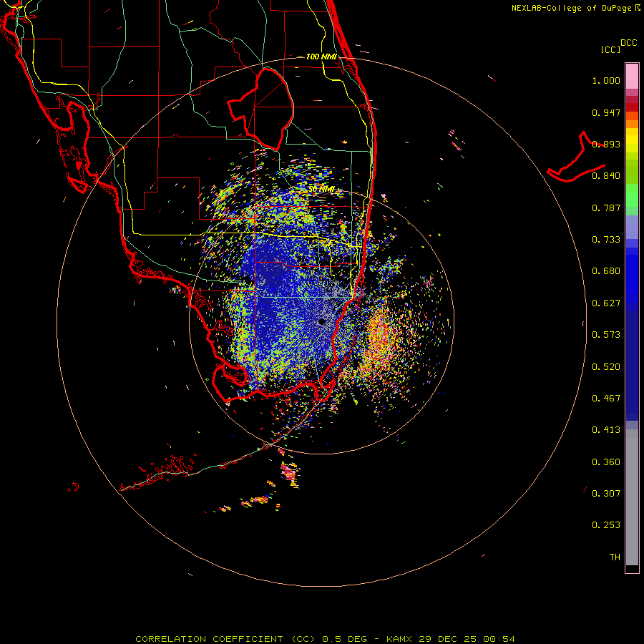644x644 pixels.
Task: Select the 0.573 scale value
Action: (x=606, y=335)
